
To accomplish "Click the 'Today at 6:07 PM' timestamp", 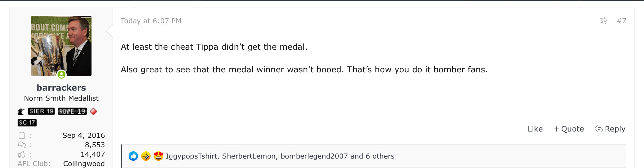I will [151, 21].
